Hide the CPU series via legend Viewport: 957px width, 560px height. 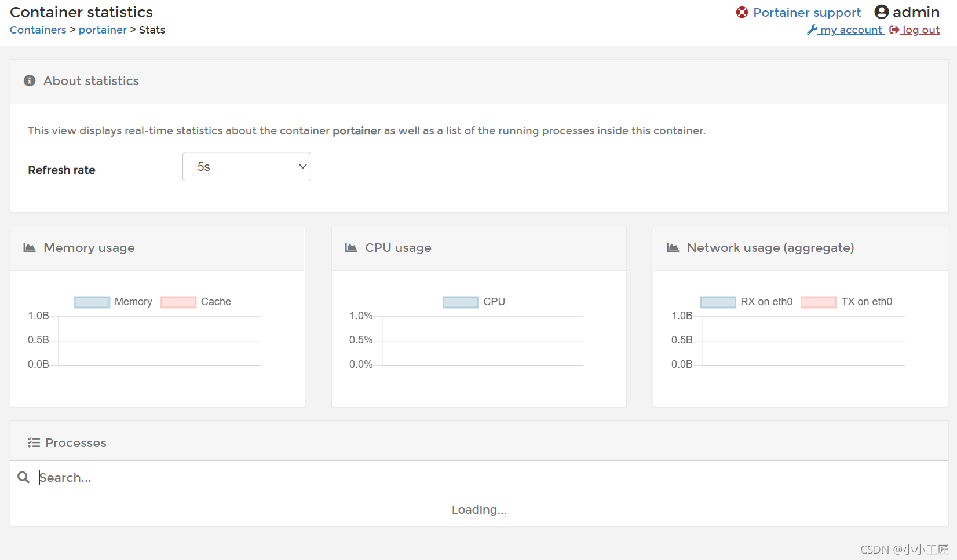(461, 302)
